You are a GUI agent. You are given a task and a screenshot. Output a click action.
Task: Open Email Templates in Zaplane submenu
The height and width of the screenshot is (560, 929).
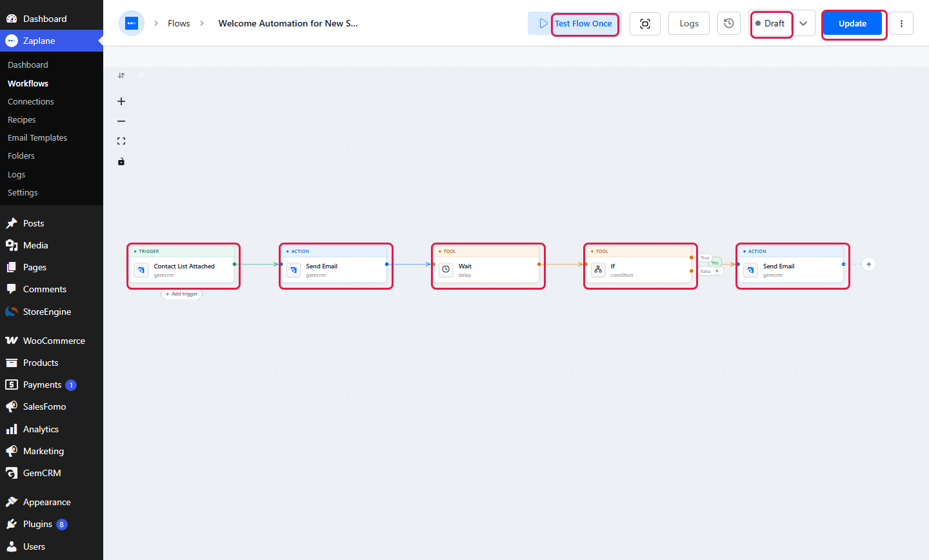(x=37, y=137)
